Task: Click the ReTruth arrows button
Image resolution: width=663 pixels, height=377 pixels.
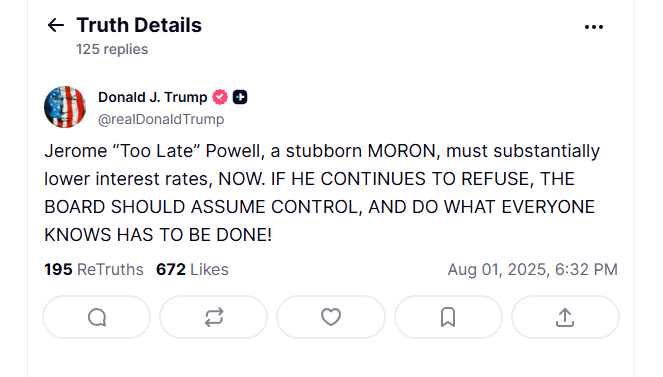Action: pyautogui.click(x=214, y=317)
